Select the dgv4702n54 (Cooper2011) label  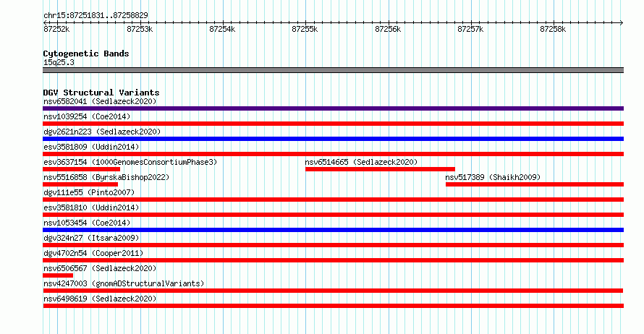pos(93,253)
